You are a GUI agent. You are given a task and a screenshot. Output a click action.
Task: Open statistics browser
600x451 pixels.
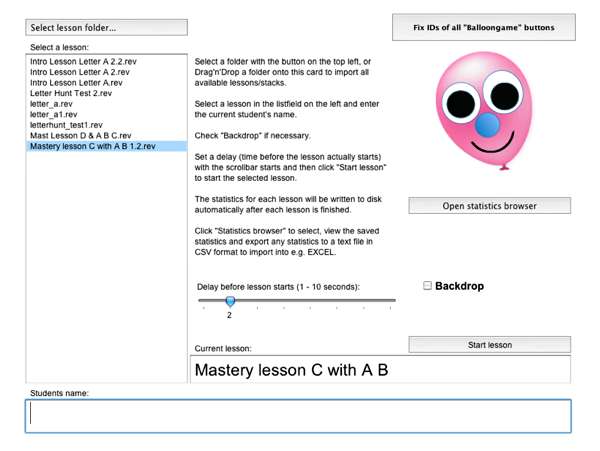coord(489,206)
